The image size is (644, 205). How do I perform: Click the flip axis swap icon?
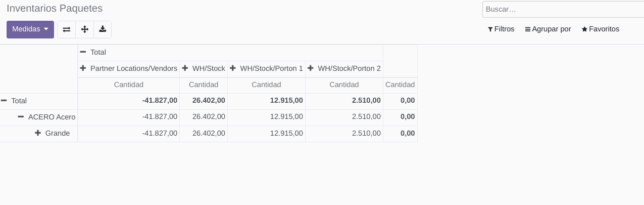66,29
